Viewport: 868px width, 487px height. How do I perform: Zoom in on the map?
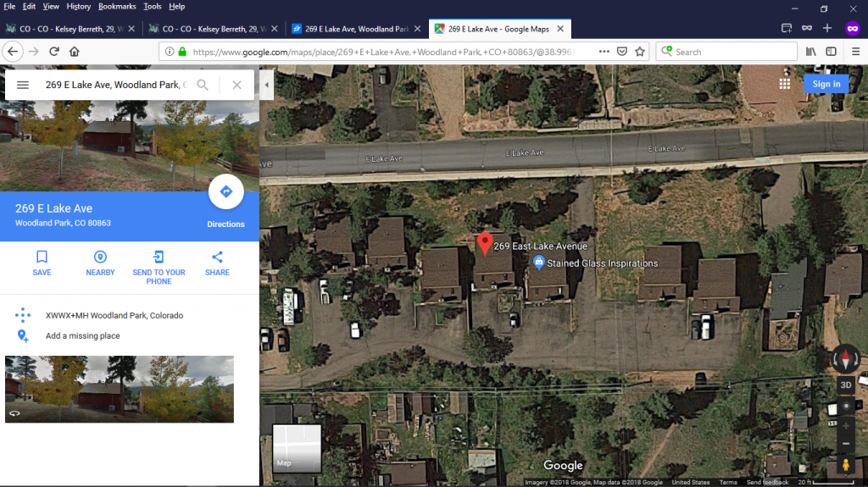coord(846,426)
